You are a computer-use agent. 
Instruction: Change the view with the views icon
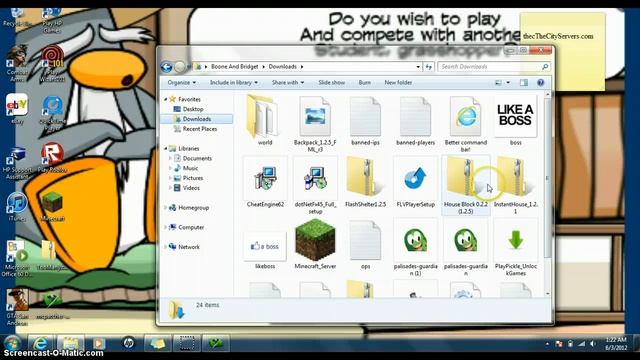[498, 83]
